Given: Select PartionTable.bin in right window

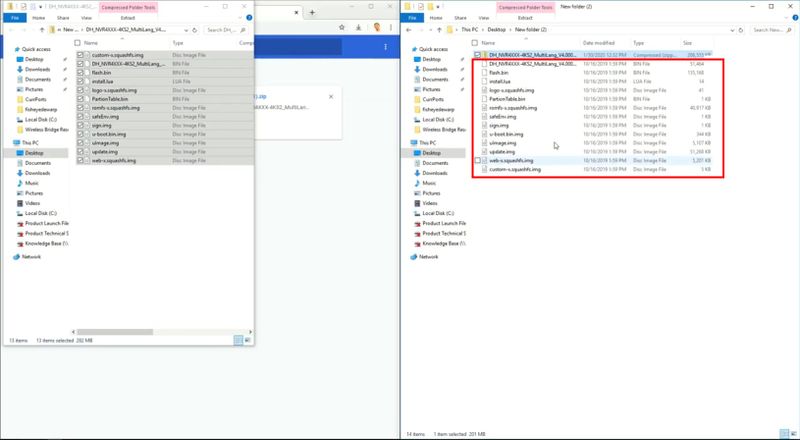Looking at the screenshot, I should point(507,99).
